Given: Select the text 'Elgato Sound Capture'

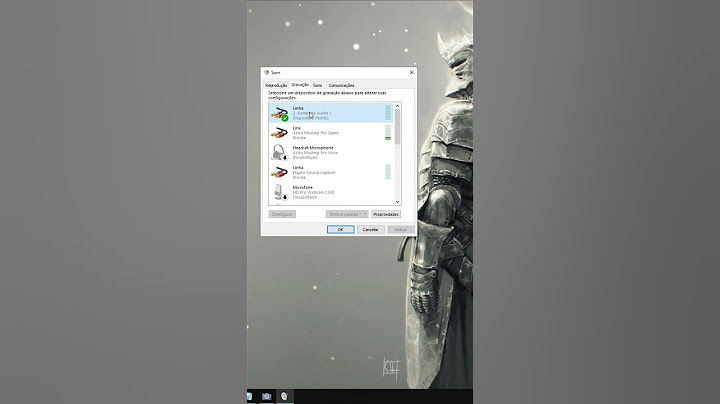Looking at the screenshot, I should coord(314,173).
